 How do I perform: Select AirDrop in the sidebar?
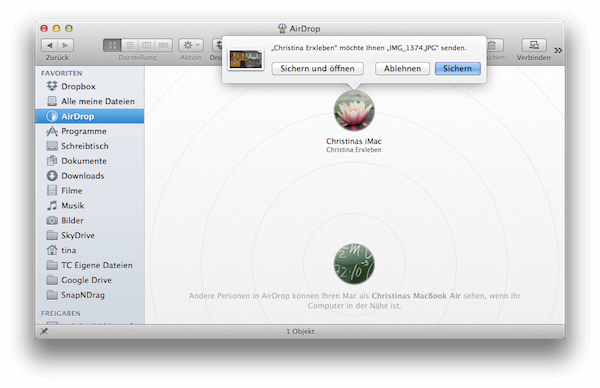click(90, 116)
